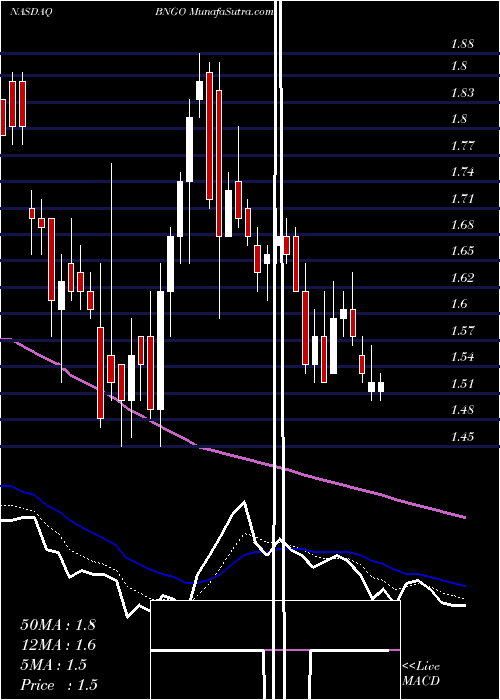Click the 1.6 price axis label
Viewport: 500px width, 700px height.
(x=459, y=304)
